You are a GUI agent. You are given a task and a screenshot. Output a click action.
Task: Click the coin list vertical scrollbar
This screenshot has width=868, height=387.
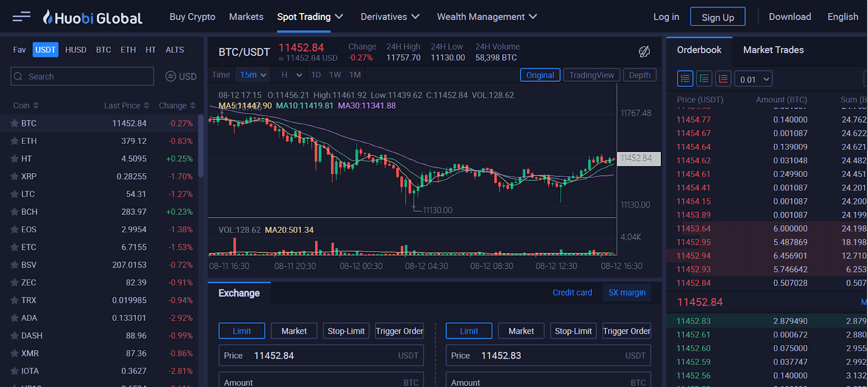click(201, 145)
